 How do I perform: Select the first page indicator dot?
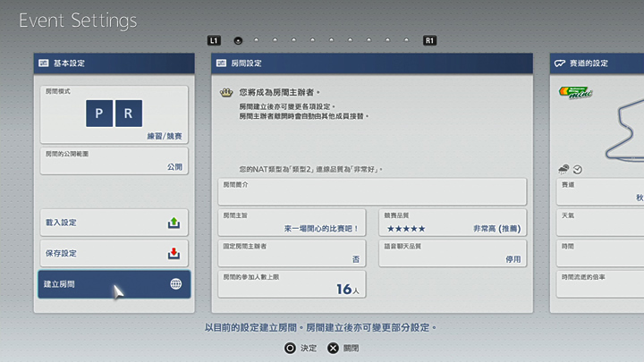[238, 40]
